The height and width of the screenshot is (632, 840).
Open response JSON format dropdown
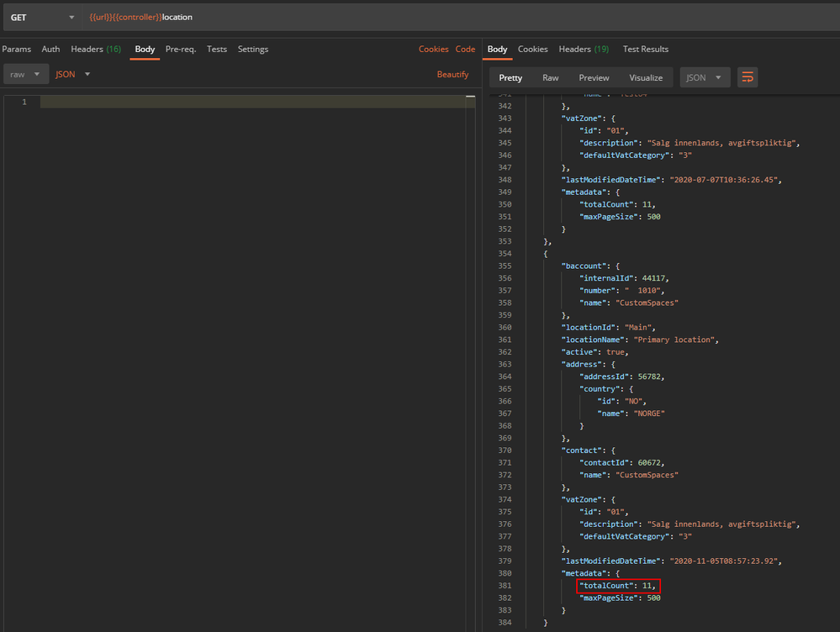click(x=704, y=77)
